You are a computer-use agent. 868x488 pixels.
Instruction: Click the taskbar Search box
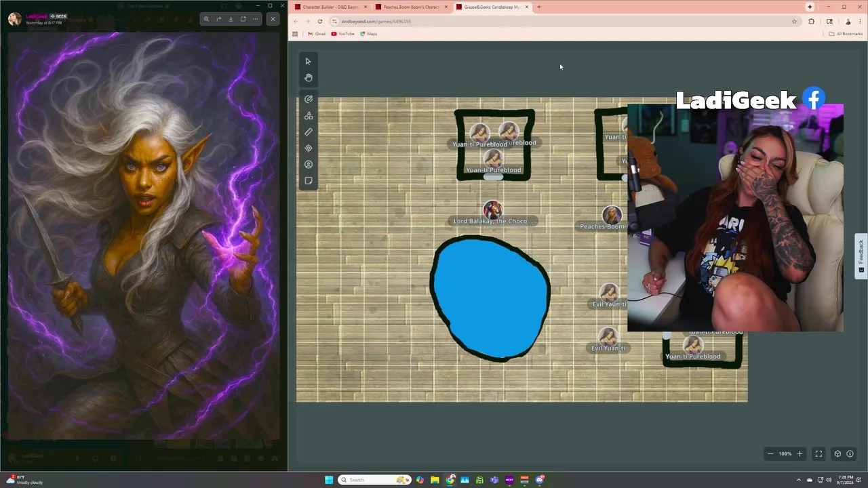[375, 480]
